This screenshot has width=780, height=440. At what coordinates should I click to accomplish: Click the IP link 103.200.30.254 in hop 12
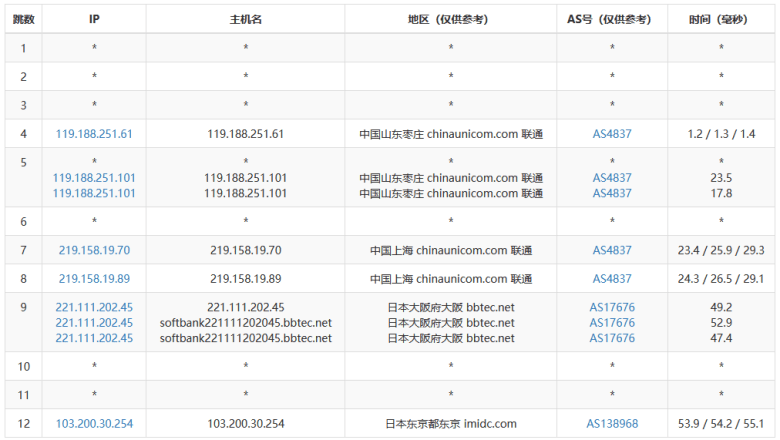(x=94, y=424)
